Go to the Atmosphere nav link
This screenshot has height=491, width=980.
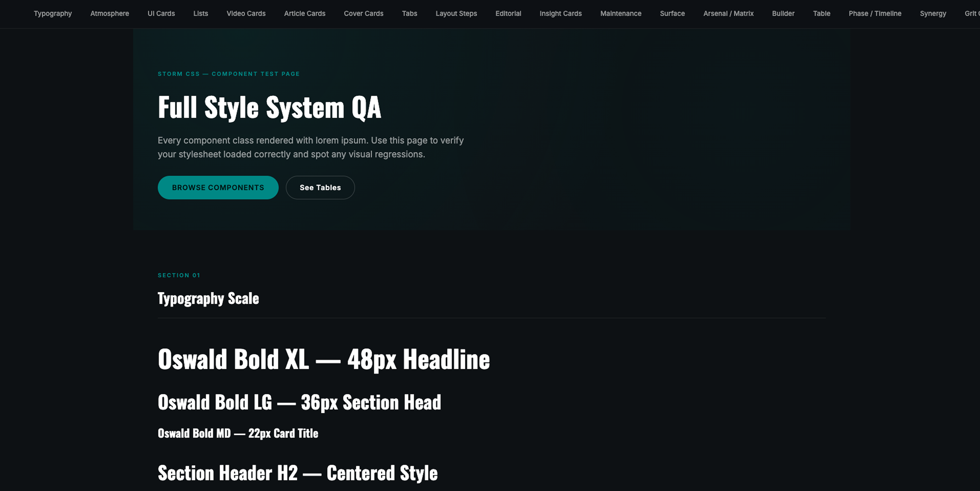click(110, 14)
